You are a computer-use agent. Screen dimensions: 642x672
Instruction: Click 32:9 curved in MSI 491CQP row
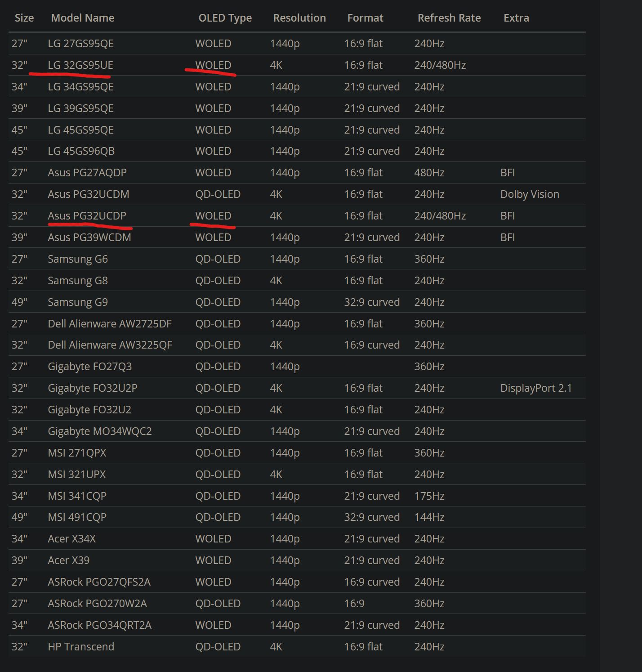372,517
